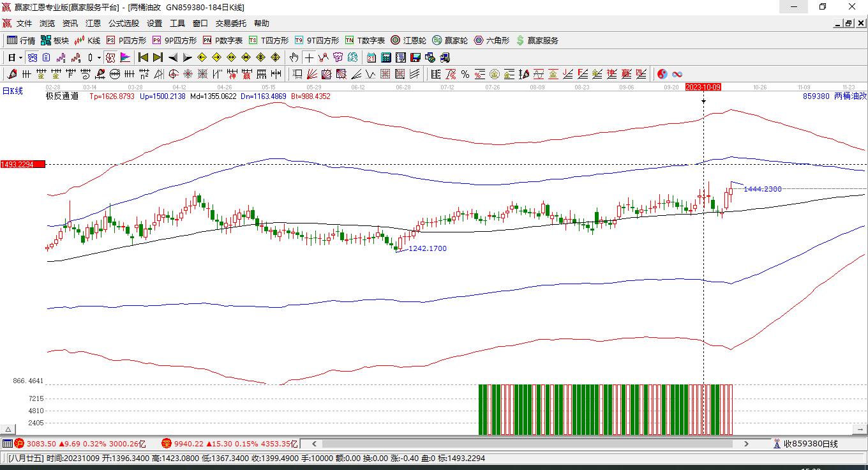
Task: Click the infinity symbol icon
Action: point(677,74)
